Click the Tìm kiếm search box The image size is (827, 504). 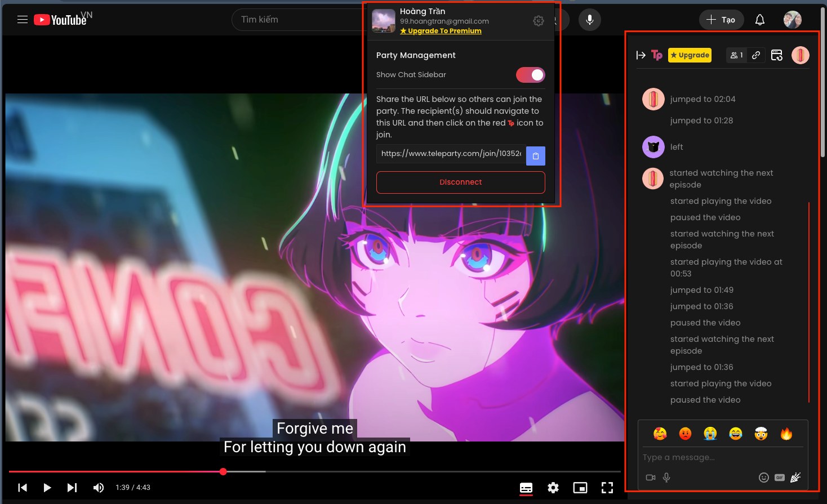[x=299, y=20]
